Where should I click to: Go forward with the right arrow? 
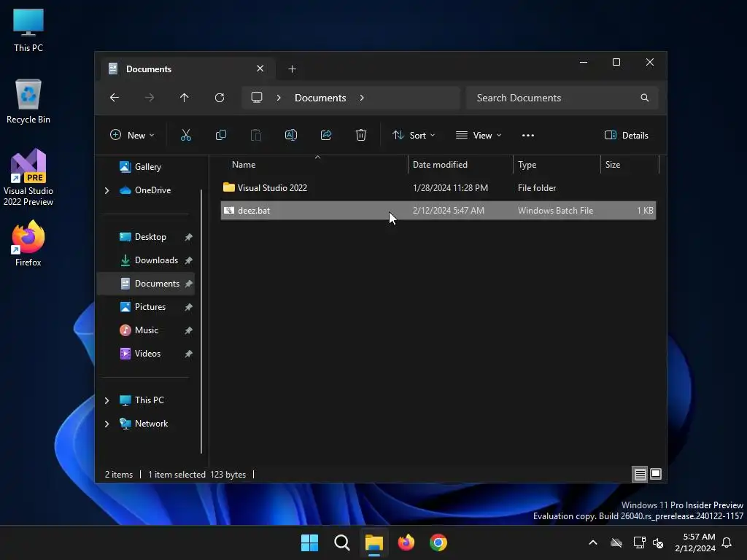pyautogui.click(x=149, y=98)
